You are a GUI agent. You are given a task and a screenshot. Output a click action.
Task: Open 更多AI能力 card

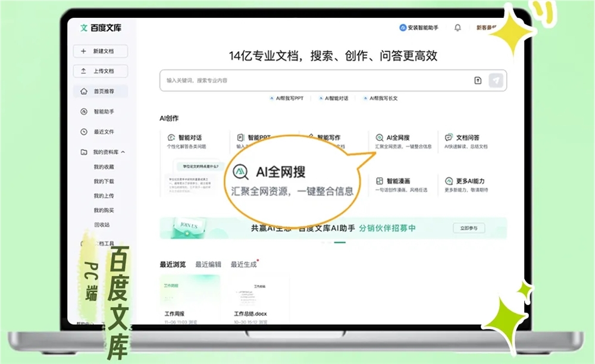(468, 181)
